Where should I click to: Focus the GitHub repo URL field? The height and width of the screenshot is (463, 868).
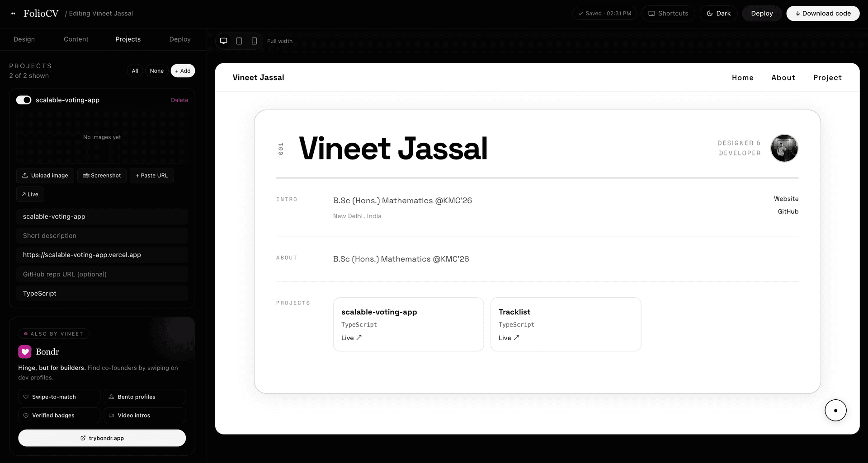pos(102,274)
